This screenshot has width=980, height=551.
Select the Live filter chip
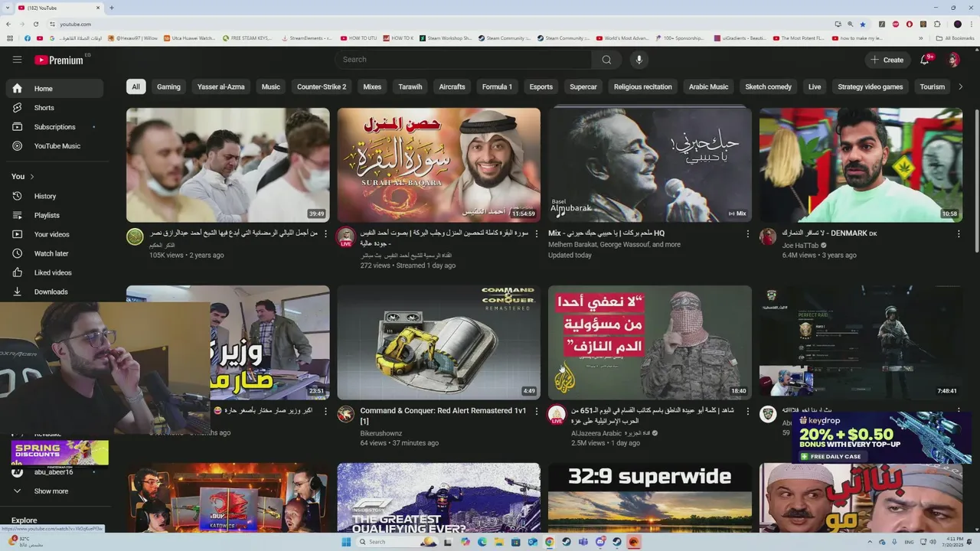(x=815, y=87)
